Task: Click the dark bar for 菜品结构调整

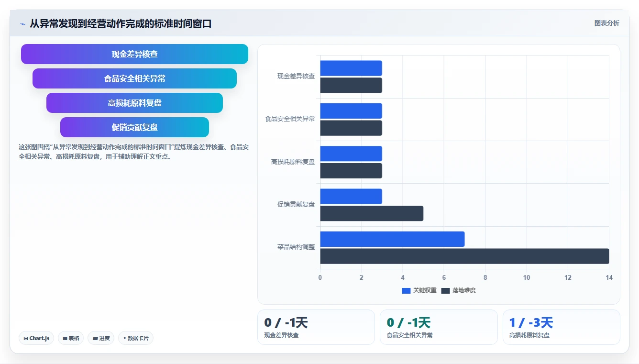Action: [x=464, y=256]
